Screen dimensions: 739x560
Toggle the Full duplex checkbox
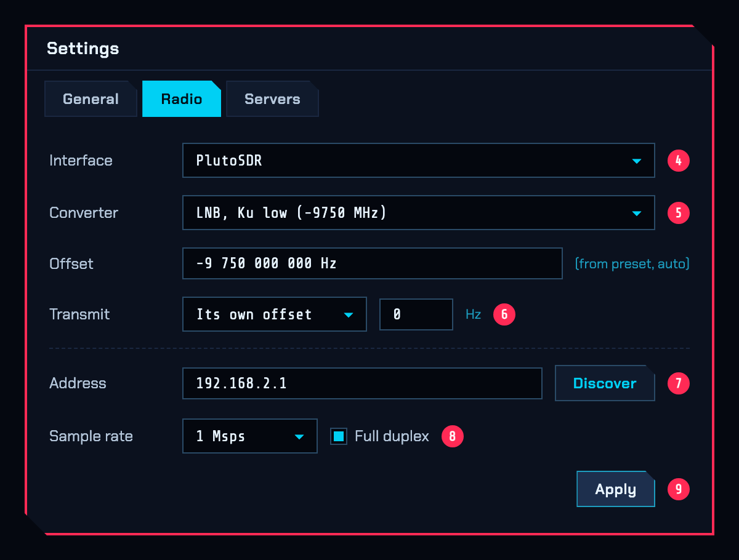(x=339, y=436)
